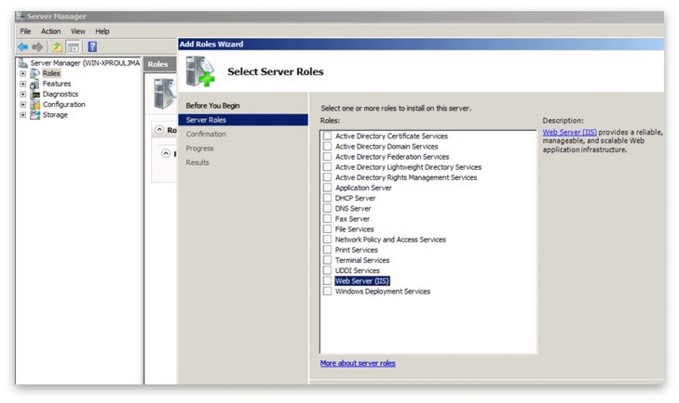This screenshot has width=679, height=403.
Task: Click the Add Roles Wizard server icon
Action: [x=200, y=72]
